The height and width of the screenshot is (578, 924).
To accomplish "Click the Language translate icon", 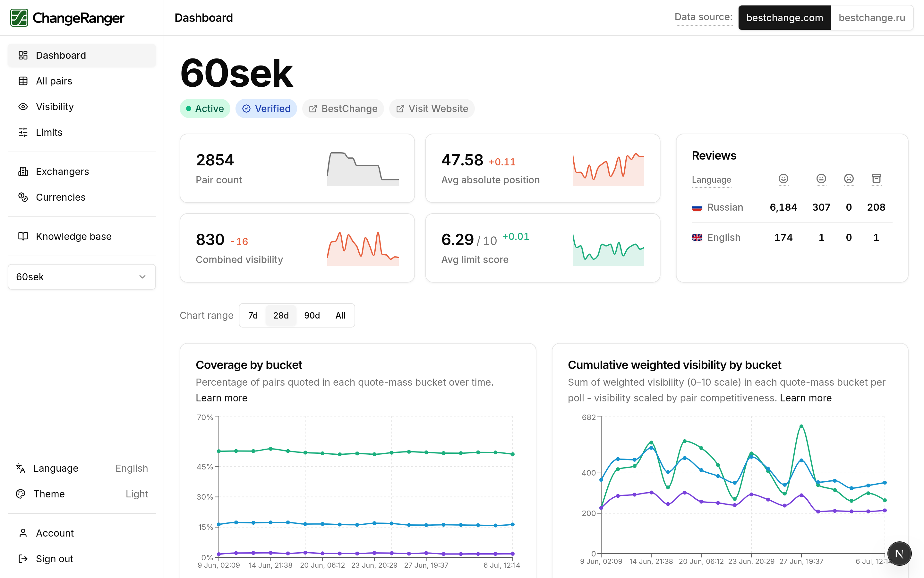I will 21,468.
